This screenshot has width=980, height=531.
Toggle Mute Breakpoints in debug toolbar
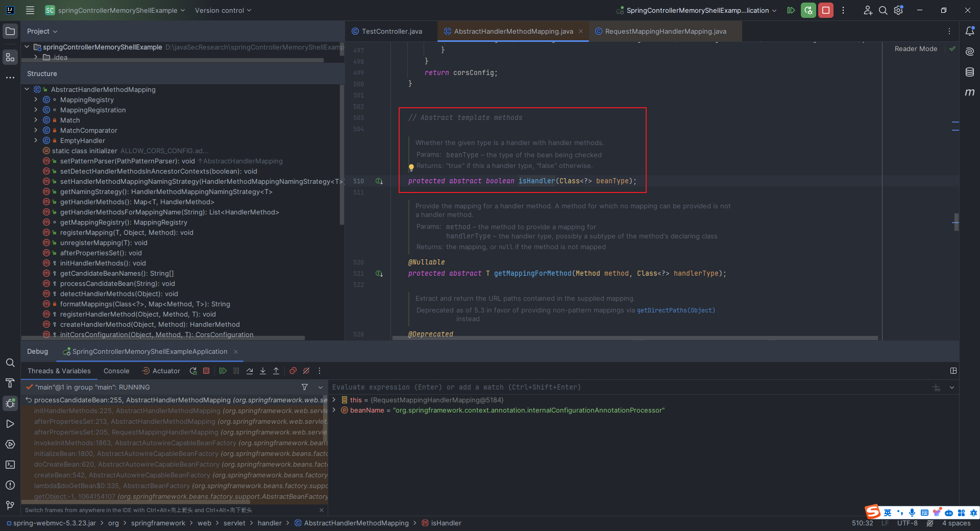pyautogui.click(x=306, y=371)
